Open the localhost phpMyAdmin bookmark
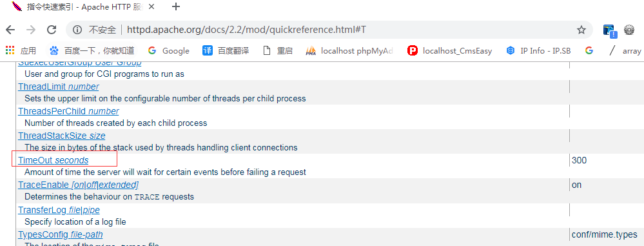Screen dimensions: 644x246 (x=349, y=50)
